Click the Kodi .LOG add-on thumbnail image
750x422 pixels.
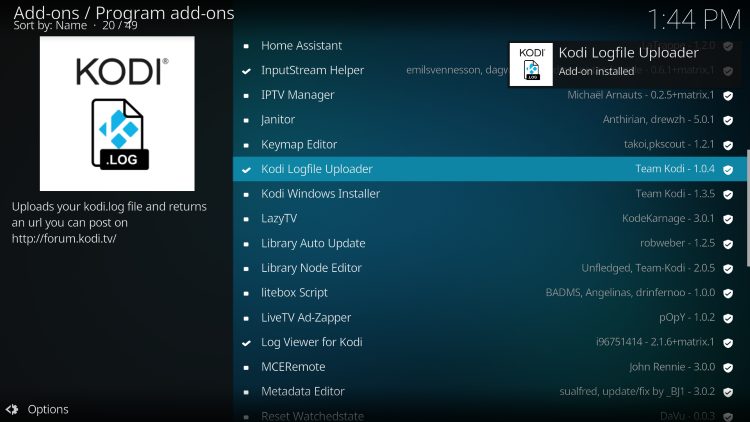(x=117, y=114)
